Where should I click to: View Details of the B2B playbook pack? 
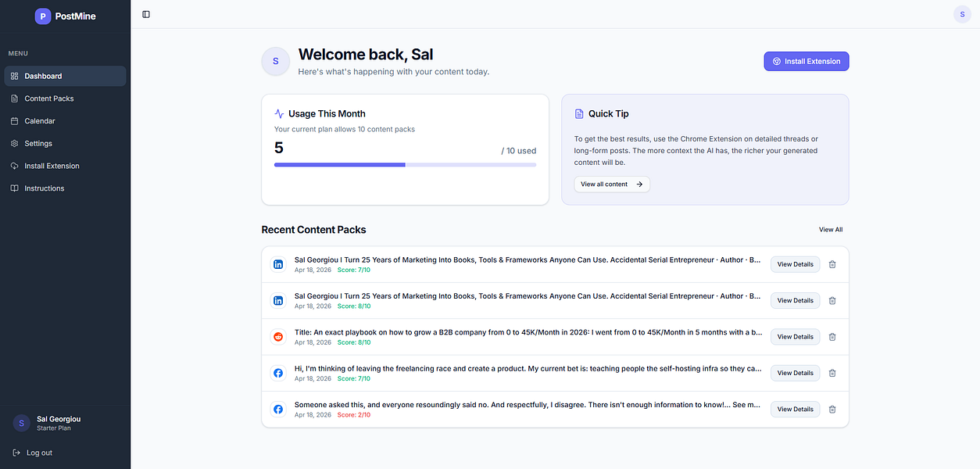[x=796, y=337]
